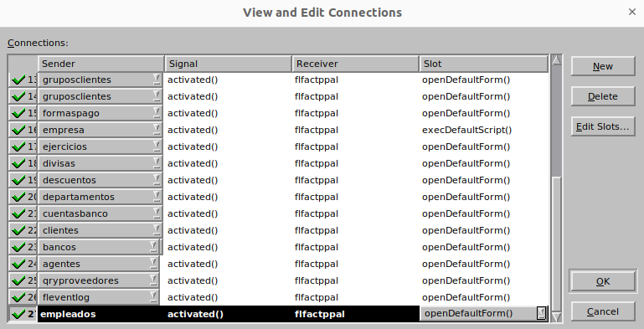Open the empresa sender dropdown
Image resolution: width=644 pixels, height=329 pixels.
coord(157,130)
